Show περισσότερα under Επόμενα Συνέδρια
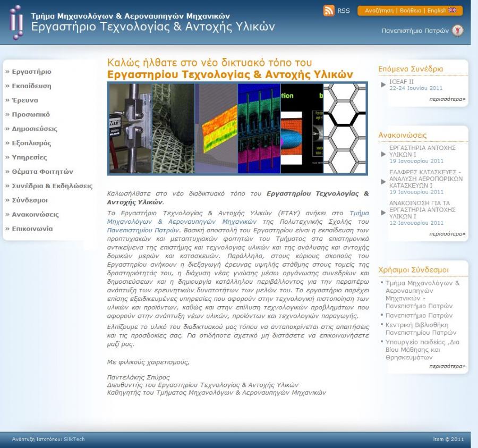The width and height of the screenshot is (478, 448). tap(447, 99)
